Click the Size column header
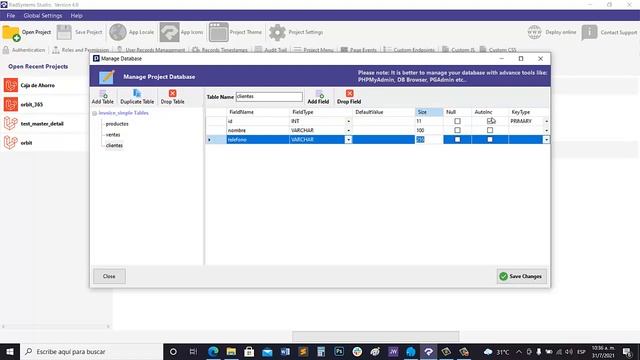Image resolution: width=640 pixels, height=360 pixels. (x=429, y=112)
